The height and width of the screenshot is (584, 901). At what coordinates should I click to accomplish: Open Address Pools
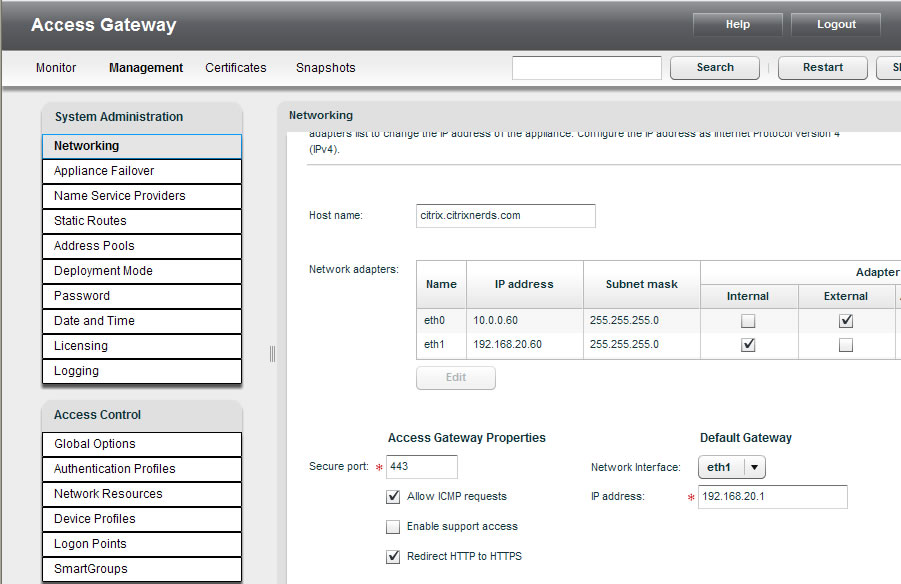(x=142, y=246)
